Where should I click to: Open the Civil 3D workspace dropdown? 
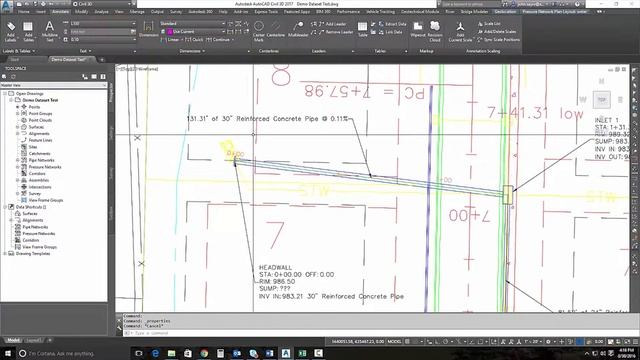(x=102, y=4)
